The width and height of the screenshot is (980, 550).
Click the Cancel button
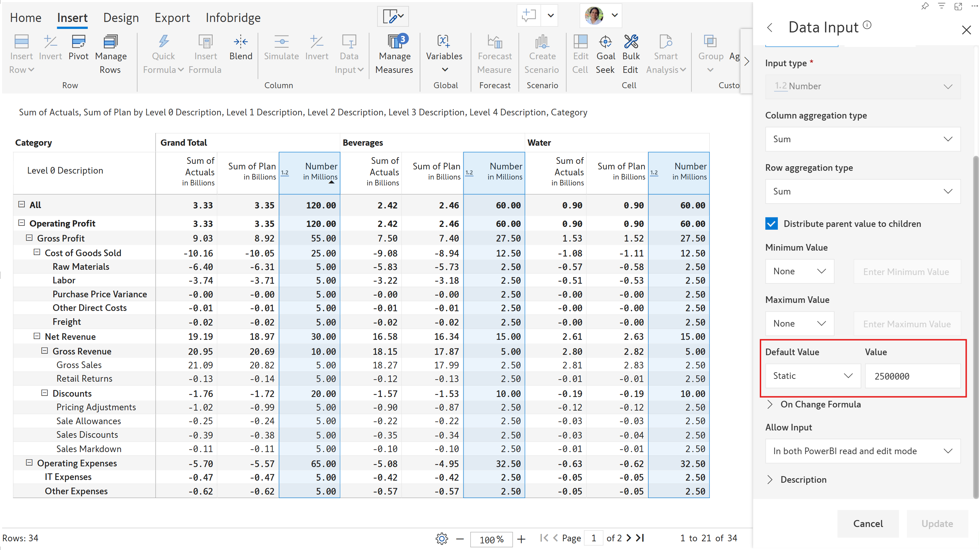click(x=867, y=524)
